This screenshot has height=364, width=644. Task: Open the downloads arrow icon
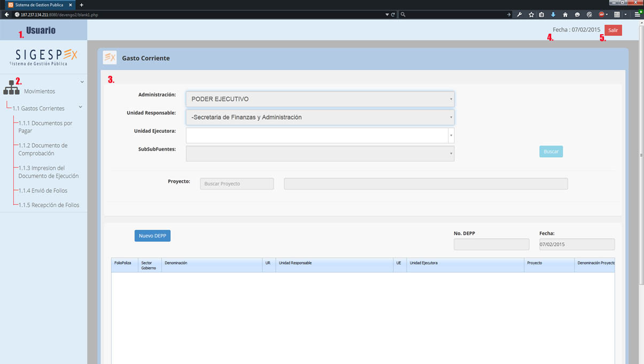point(553,14)
